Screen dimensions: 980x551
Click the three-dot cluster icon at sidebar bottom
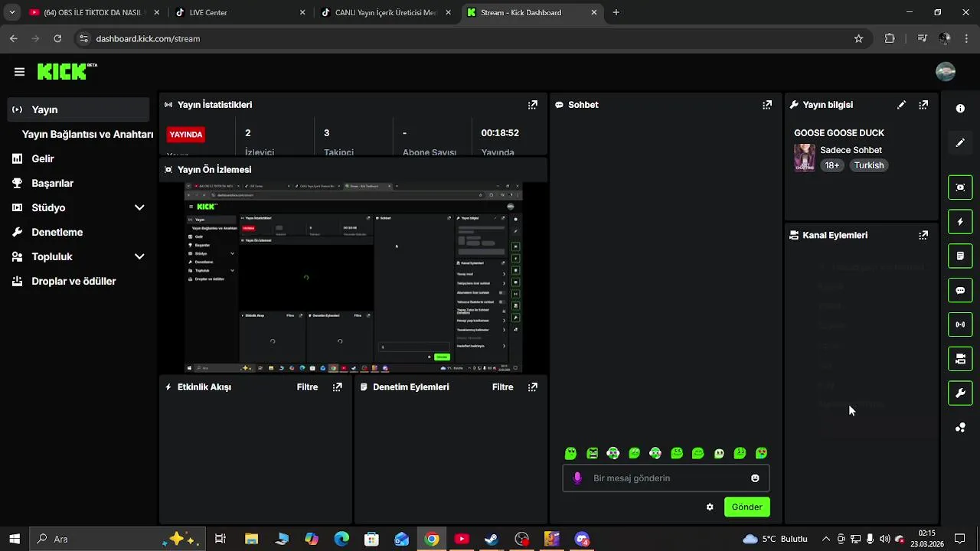(960, 428)
